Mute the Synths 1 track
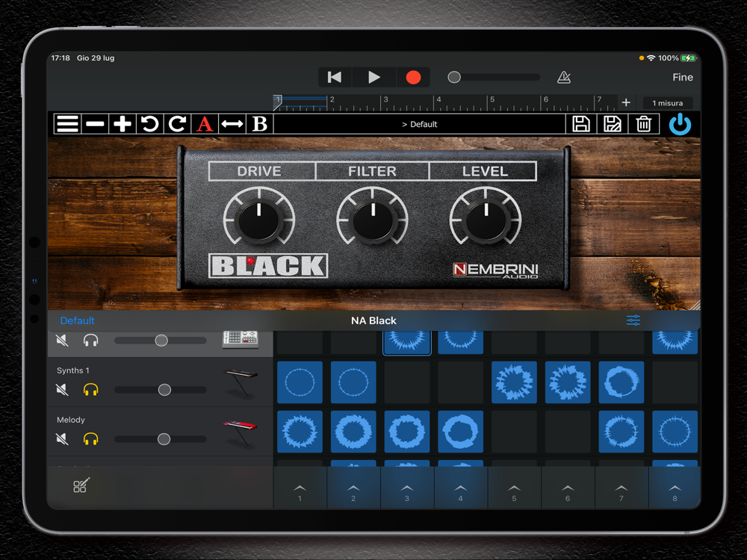 (x=62, y=390)
